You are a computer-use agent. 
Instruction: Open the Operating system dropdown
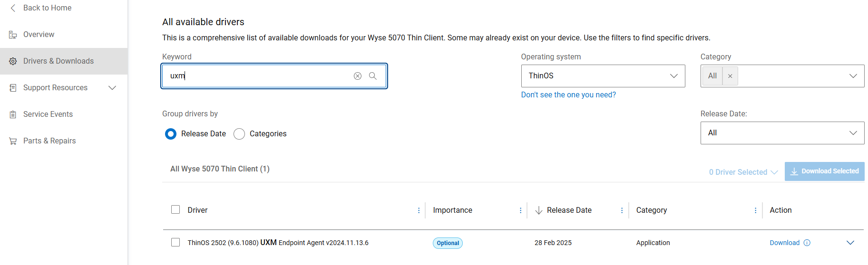603,76
